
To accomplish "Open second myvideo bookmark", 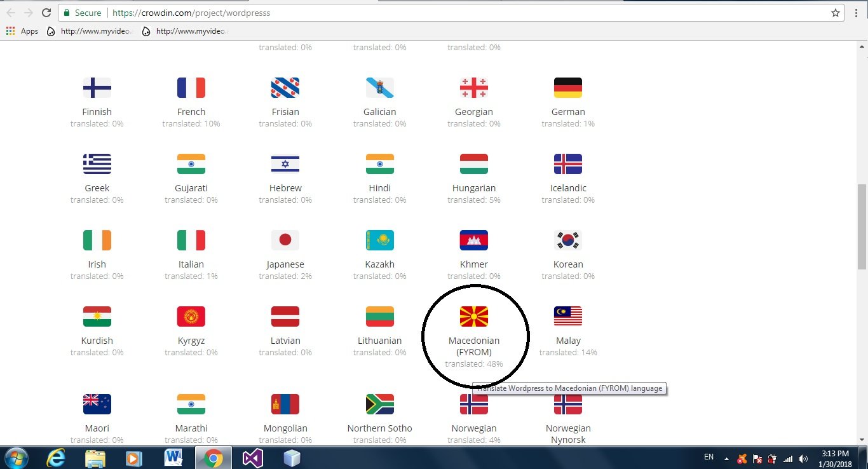I will [x=185, y=31].
